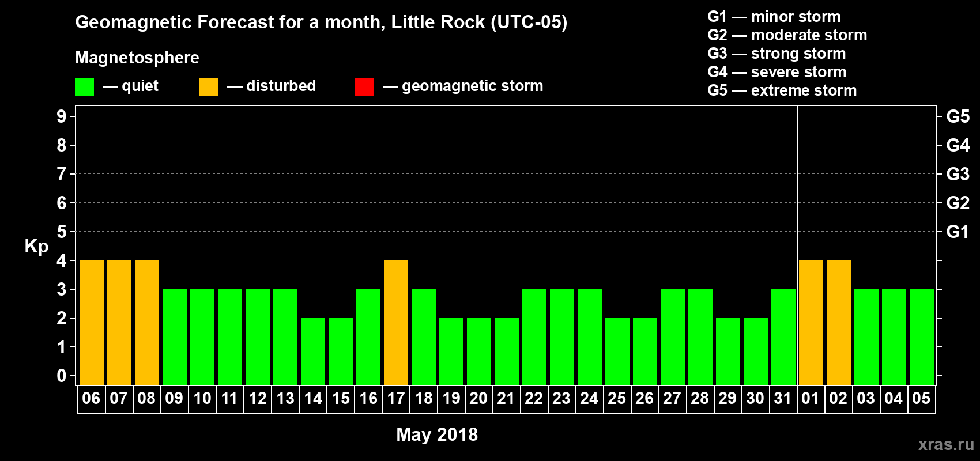Click the 'G5 — extreme storm' legend line
980x461 pixels.
782,90
